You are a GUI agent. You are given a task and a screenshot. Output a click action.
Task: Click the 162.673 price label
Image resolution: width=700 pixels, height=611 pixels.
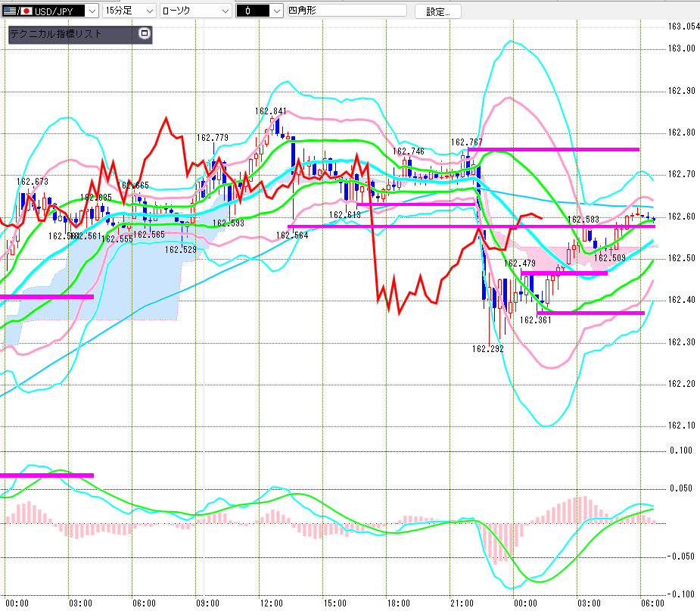pos(32,182)
